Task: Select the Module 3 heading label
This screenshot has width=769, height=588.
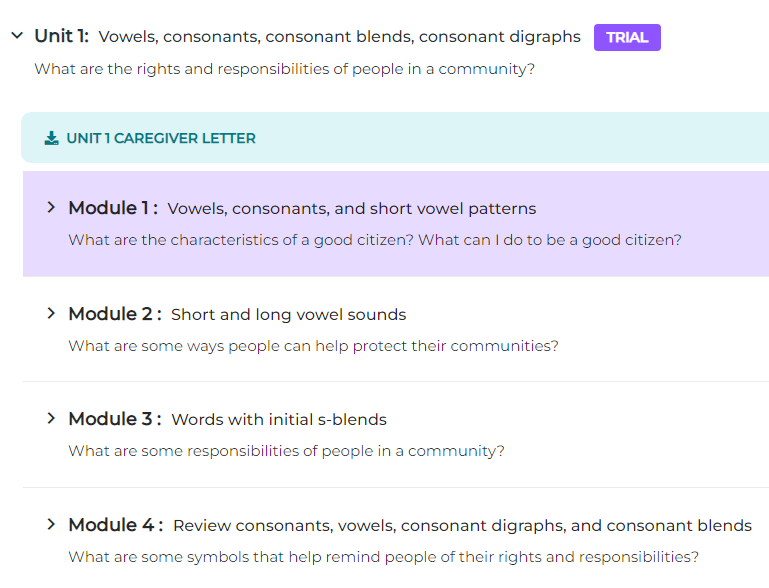Action: [115, 419]
